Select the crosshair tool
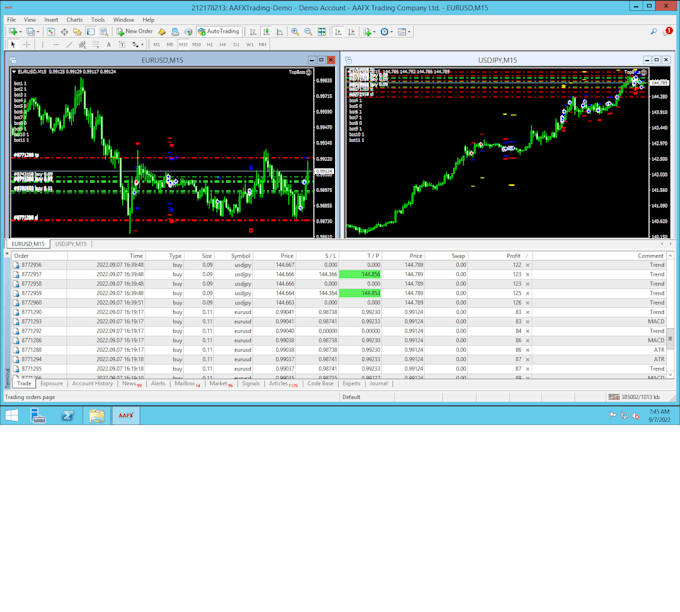 coord(26,44)
